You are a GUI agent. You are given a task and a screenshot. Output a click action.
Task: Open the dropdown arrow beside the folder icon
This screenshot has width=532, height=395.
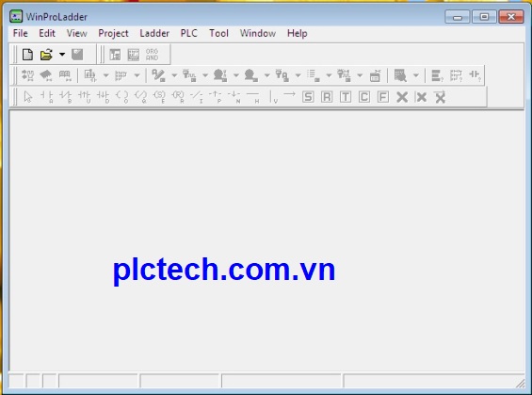(x=62, y=55)
